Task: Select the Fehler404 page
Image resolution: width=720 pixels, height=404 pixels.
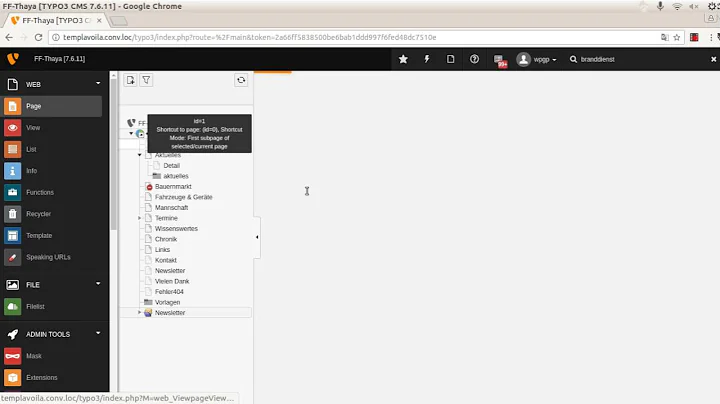Action: pos(169,292)
